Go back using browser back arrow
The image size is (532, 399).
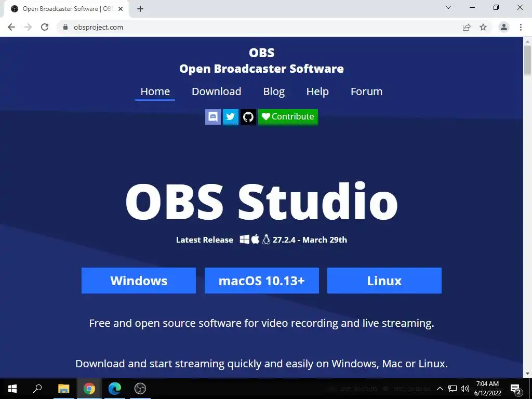pyautogui.click(x=11, y=27)
